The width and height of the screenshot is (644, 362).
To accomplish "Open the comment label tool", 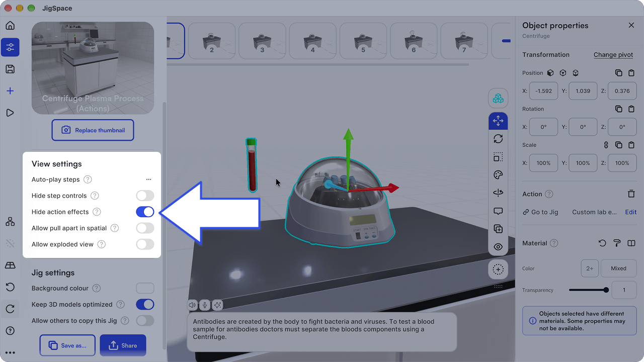I will tap(498, 211).
